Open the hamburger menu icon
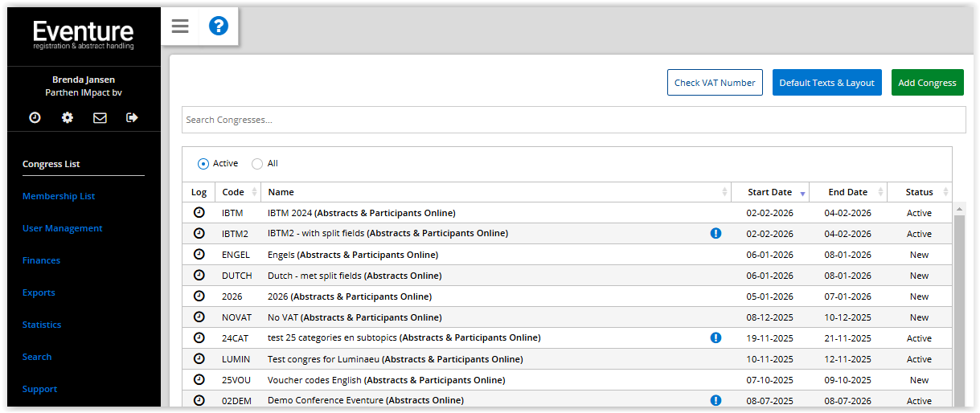980x413 pixels. tap(180, 27)
